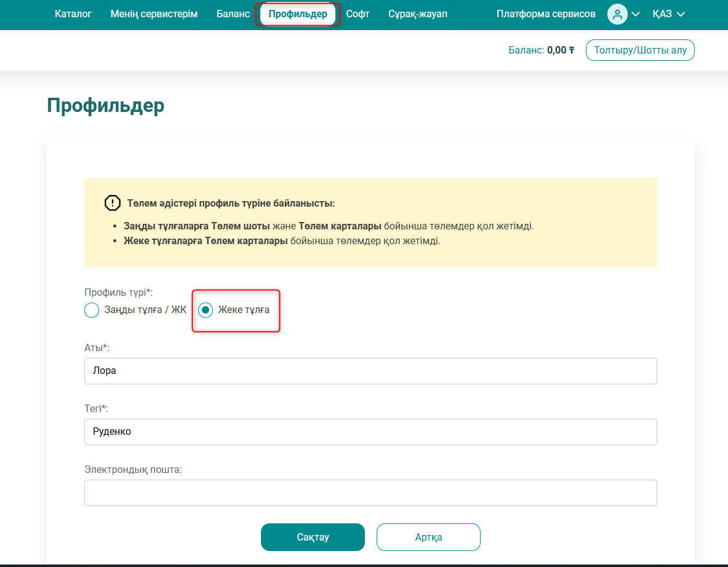The height and width of the screenshot is (567, 728).
Task: Open the Баланс navigation item
Action: point(233,14)
